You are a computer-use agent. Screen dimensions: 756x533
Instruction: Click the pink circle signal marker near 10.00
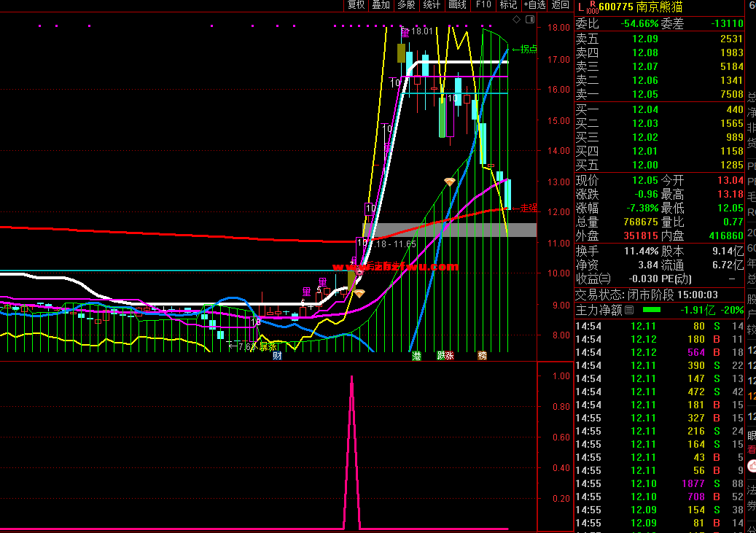coord(359,273)
